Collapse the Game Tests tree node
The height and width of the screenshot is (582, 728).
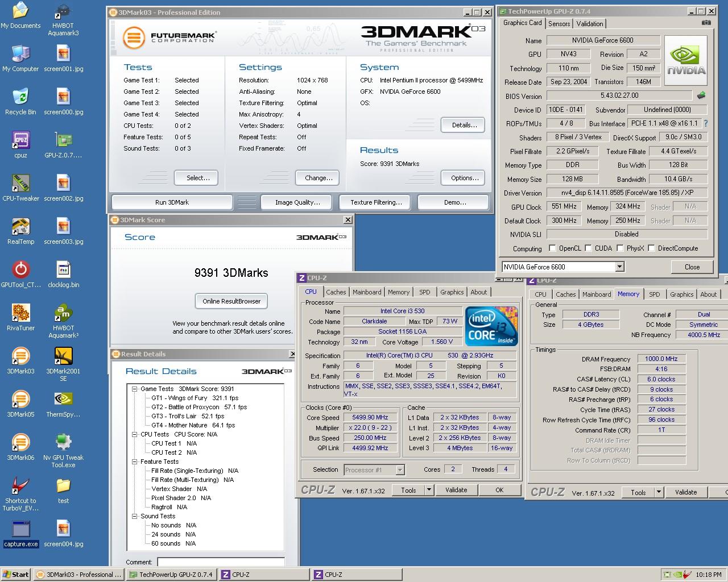point(135,389)
